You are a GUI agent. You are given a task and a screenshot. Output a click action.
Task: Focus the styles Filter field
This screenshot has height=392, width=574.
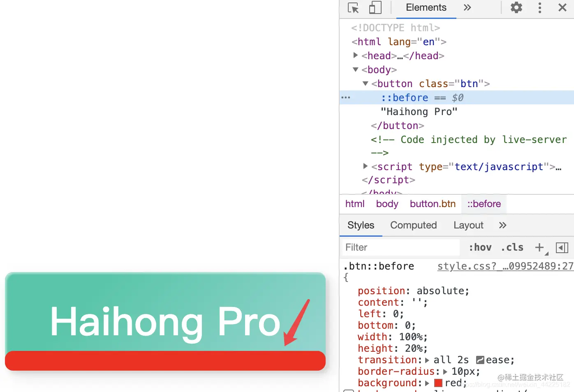click(400, 247)
